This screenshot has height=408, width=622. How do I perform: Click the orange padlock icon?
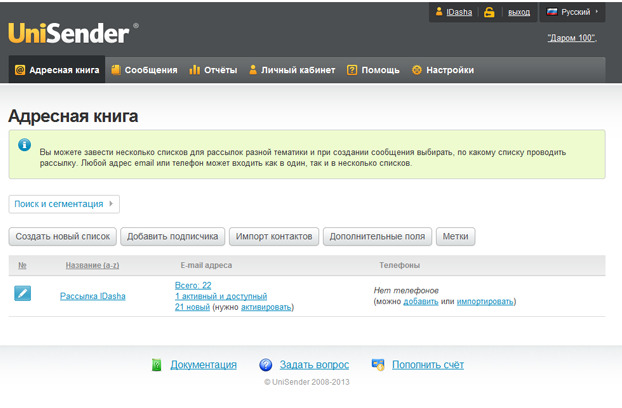[x=489, y=12]
